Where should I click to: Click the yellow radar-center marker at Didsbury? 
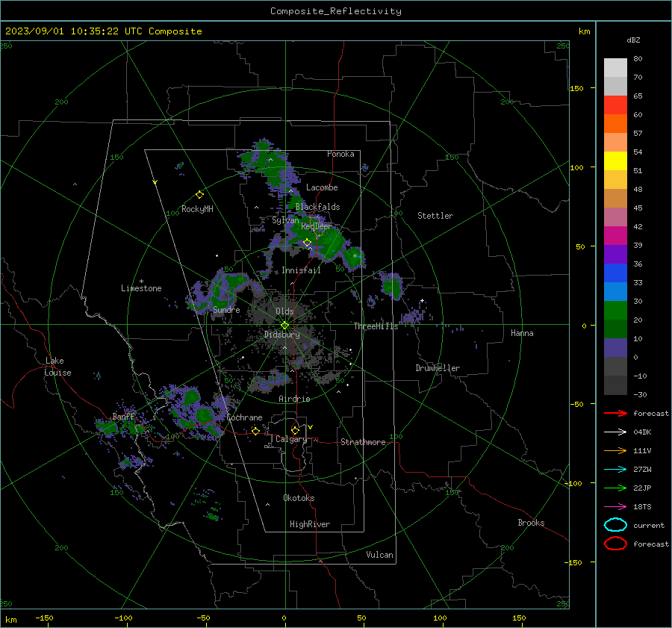tap(284, 326)
